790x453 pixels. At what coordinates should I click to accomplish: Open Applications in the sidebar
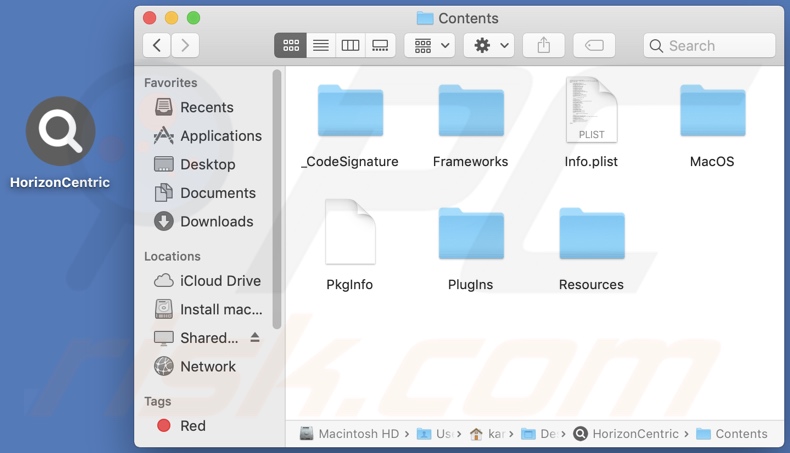point(208,136)
